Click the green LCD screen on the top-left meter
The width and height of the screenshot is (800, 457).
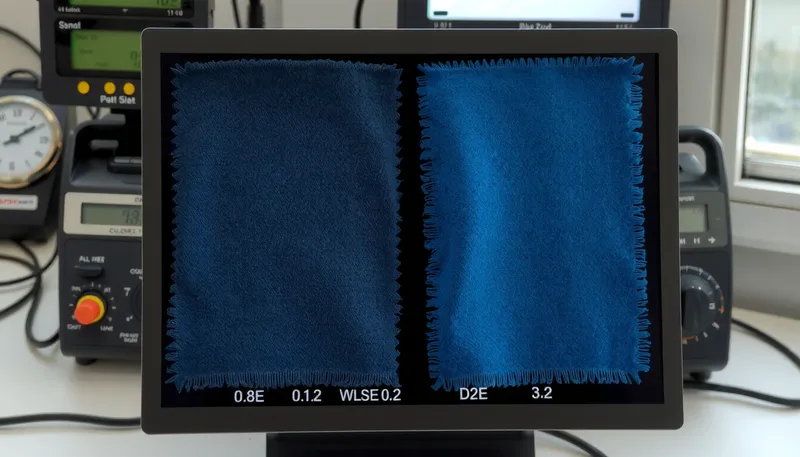click(105, 52)
